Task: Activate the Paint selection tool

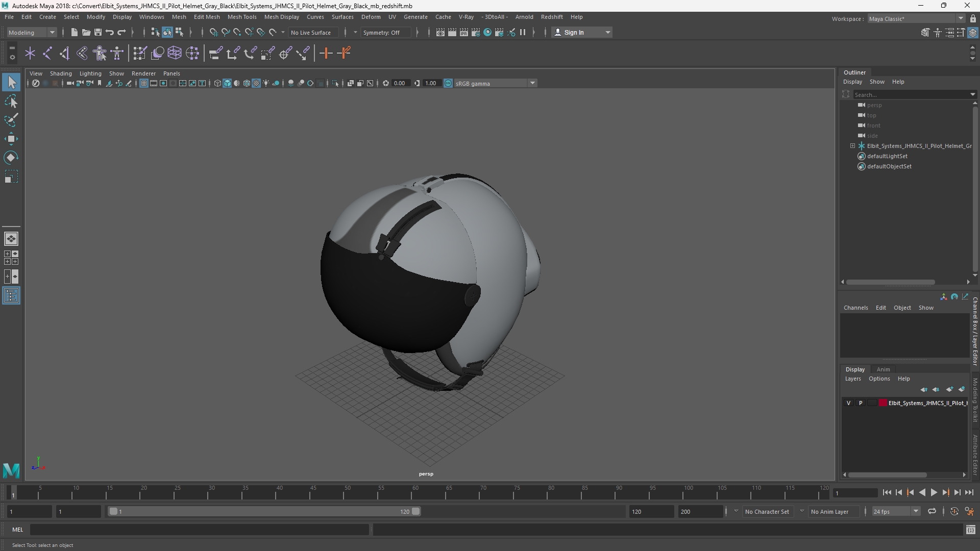Action: (x=11, y=120)
